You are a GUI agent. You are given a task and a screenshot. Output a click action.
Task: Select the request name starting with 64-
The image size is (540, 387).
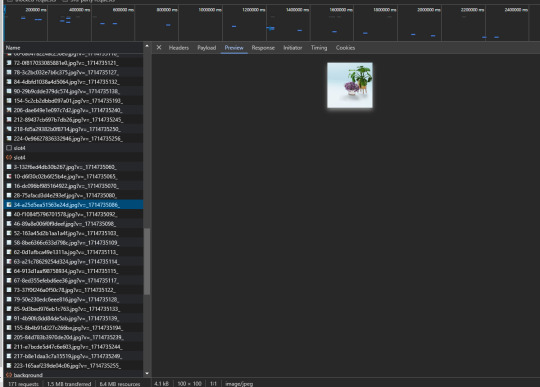click(66, 271)
